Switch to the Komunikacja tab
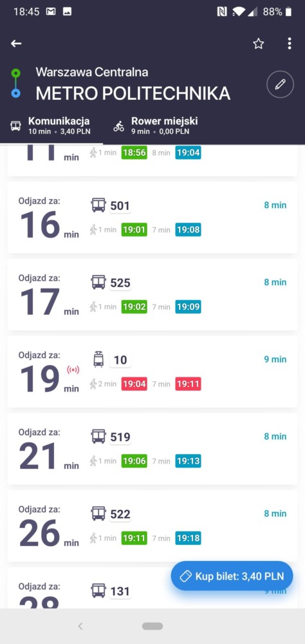This screenshot has height=644, width=305. 51,126
